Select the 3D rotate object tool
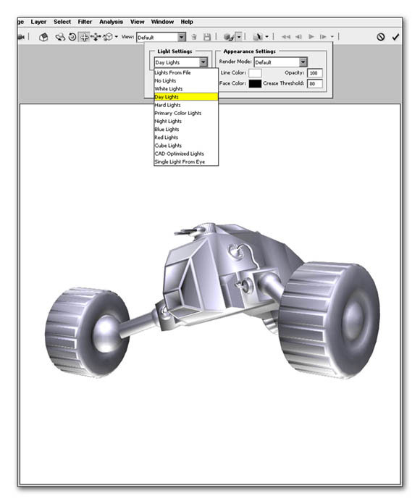420x504 pixels. tap(60, 37)
